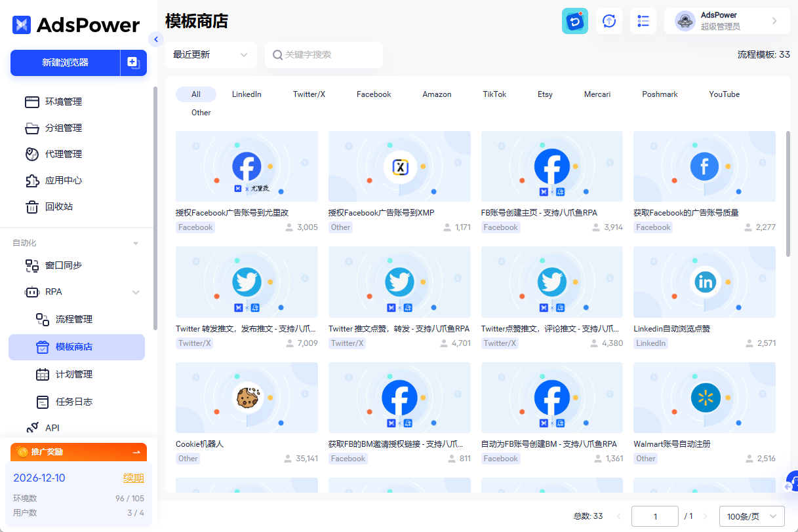Expand the AdsPower account chevron

(774, 21)
